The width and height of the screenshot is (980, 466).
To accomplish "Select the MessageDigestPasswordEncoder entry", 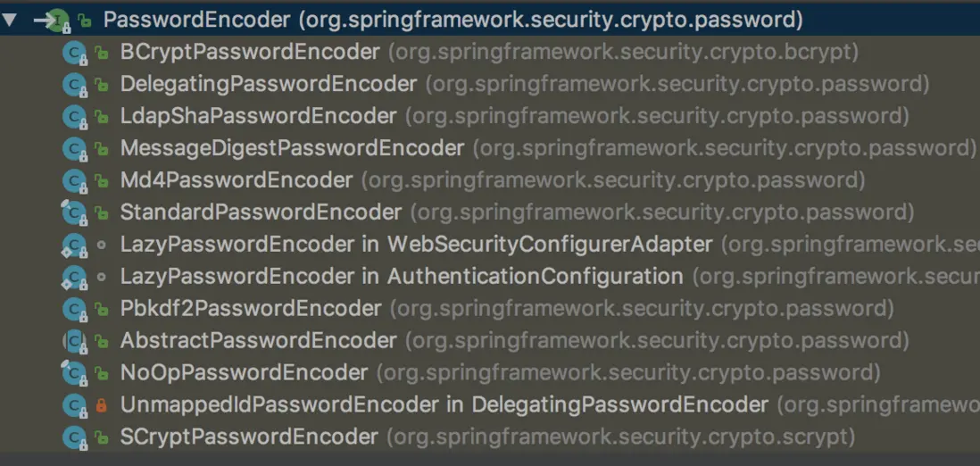I will pyautogui.click(x=292, y=148).
